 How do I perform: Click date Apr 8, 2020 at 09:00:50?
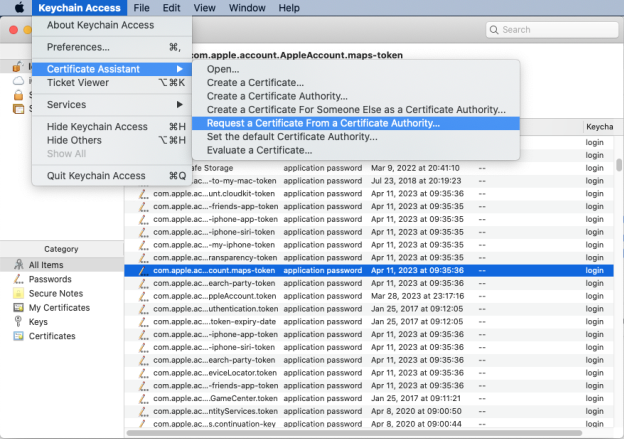416,411
